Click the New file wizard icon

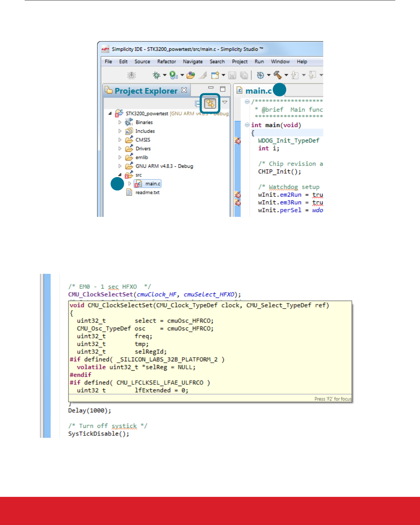point(215,75)
